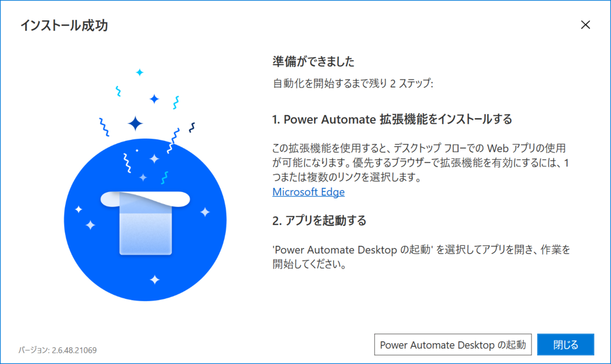Screen dimensions: 611x364
Task: Click the teal squiggle inside blue circle
Action: [164, 177]
